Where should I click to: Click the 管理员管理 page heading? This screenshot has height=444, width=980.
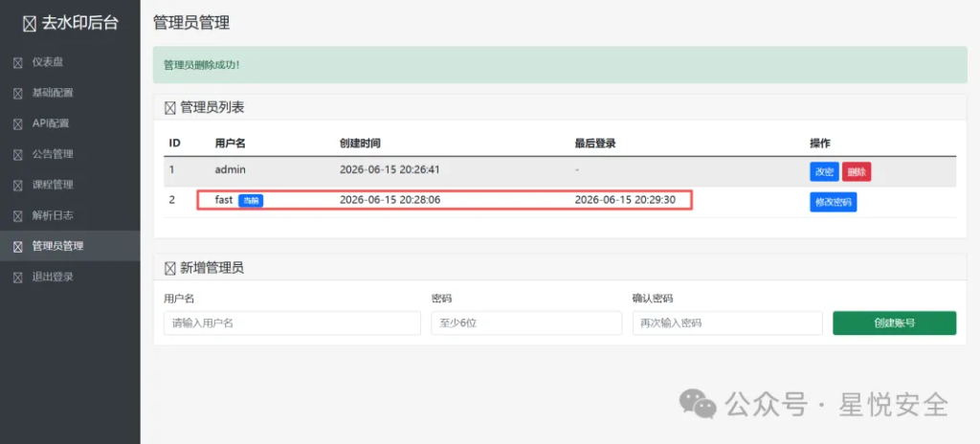pyautogui.click(x=191, y=23)
